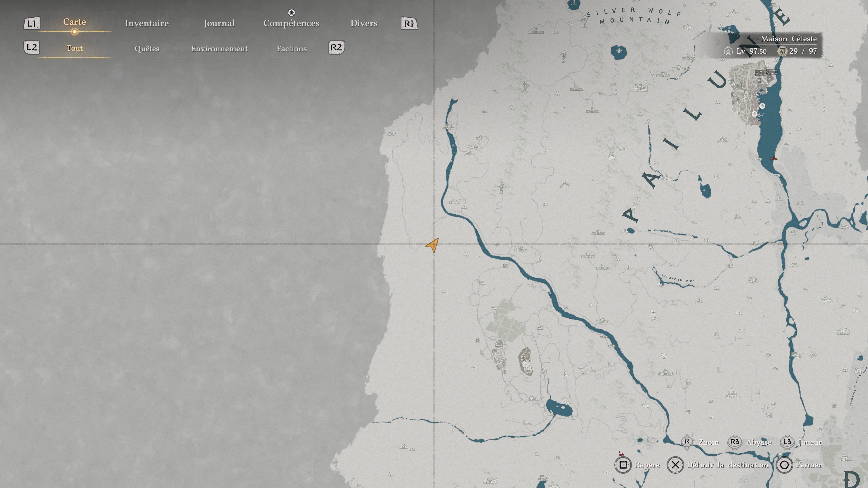Filter the map by Factions
This screenshot has width=868, height=488.
[292, 49]
